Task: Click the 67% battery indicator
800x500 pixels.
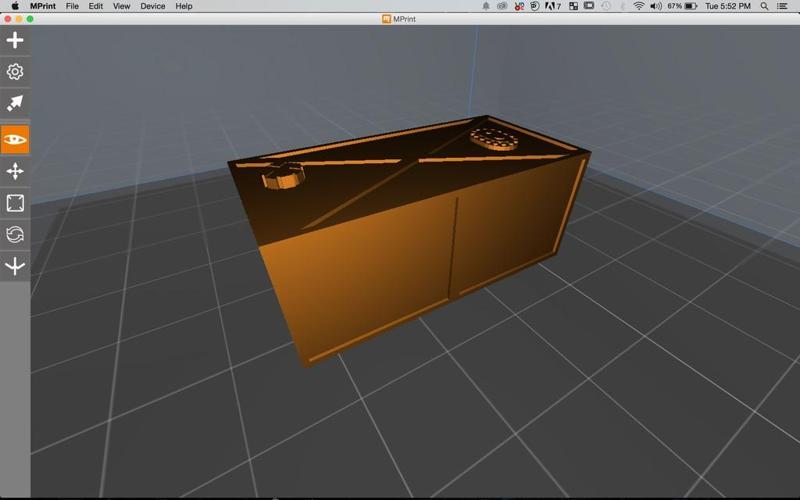Action: pyautogui.click(x=682, y=6)
